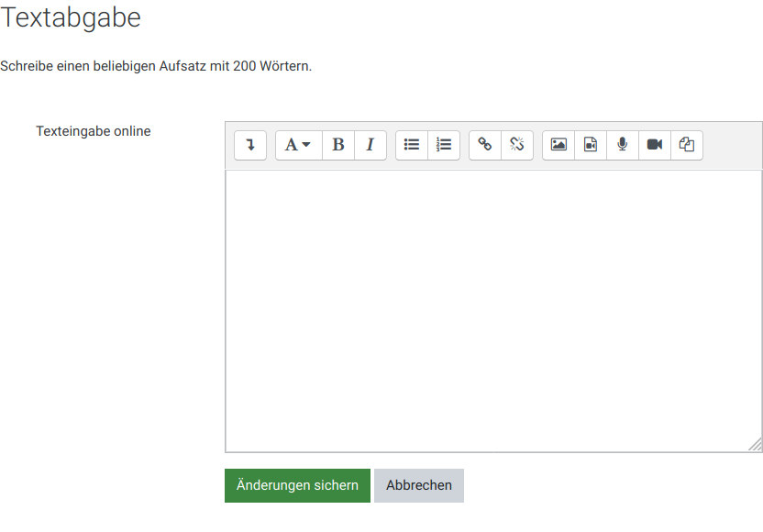763x532 pixels.
Task: Start audio recording with microphone icon
Action: pyautogui.click(x=623, y=145)
